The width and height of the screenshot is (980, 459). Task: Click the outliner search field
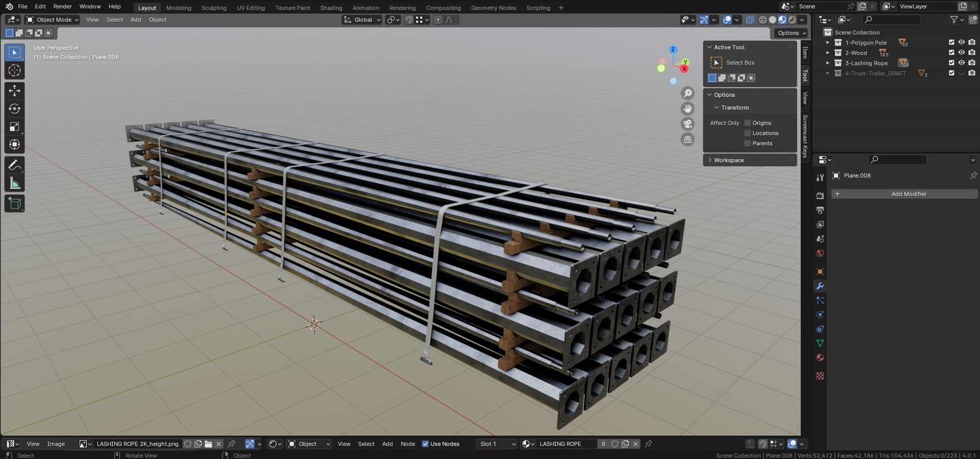891,19
